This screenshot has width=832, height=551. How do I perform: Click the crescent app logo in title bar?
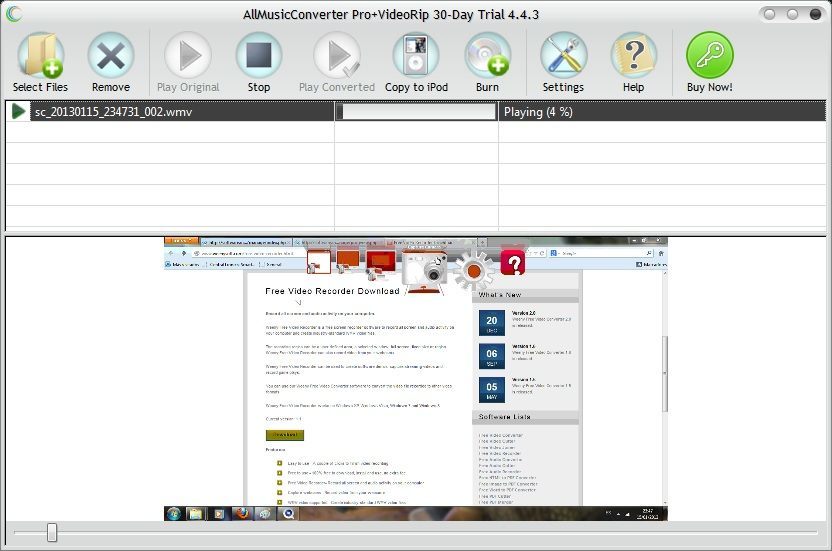tap(14, 14)
